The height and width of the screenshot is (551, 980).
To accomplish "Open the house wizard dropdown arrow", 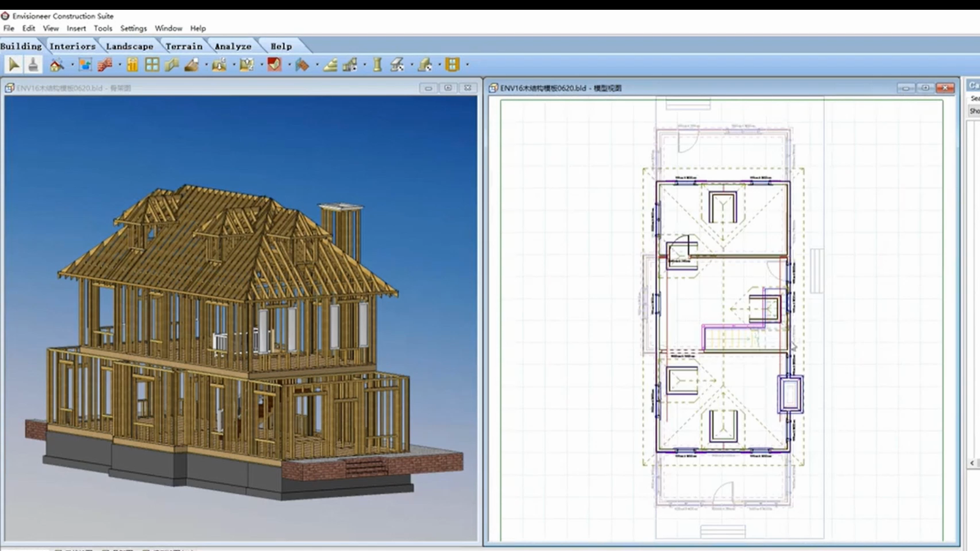I will (x=72, y=64).
